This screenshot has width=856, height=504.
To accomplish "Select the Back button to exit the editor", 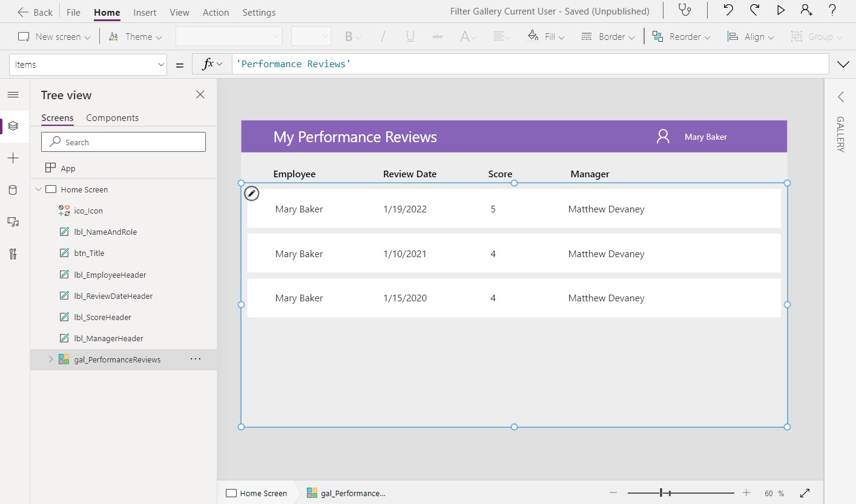I will pyautogui.click(x=34, y=11).
